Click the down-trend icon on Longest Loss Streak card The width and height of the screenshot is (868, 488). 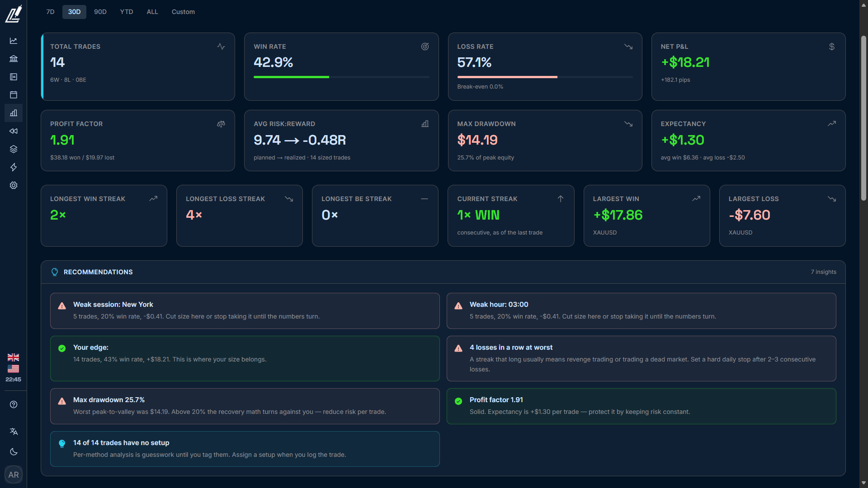click(289, 199)
